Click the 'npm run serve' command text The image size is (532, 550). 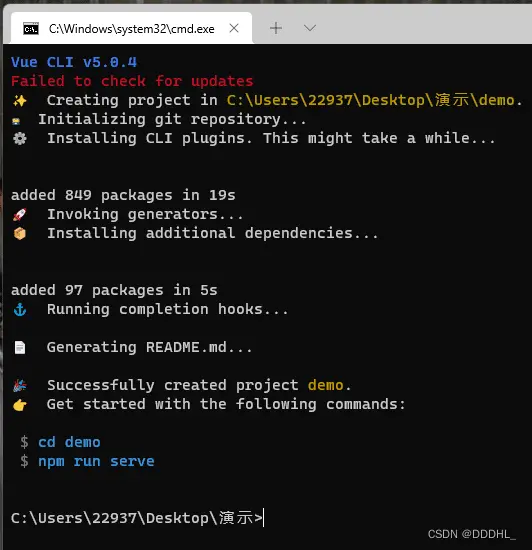[x=96, y=461]
